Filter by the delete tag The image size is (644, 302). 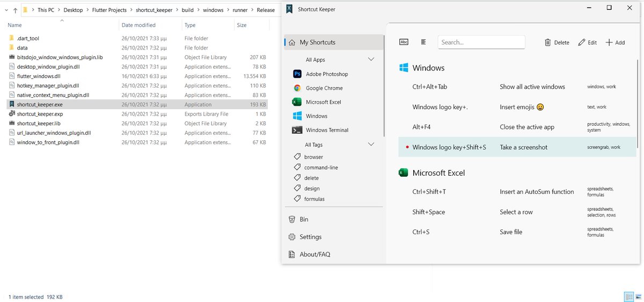pos(311,178)
